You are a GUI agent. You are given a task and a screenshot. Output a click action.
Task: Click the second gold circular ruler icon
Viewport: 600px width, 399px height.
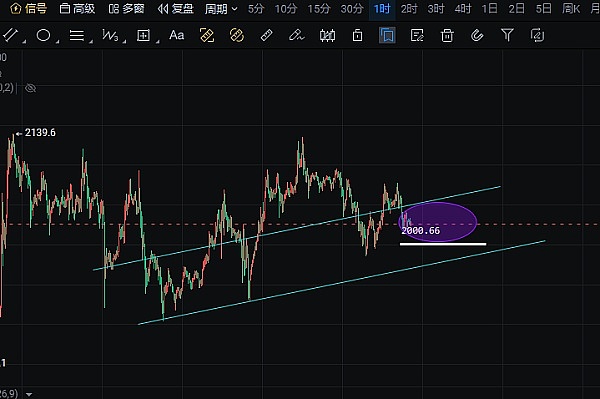coord(236,36)
